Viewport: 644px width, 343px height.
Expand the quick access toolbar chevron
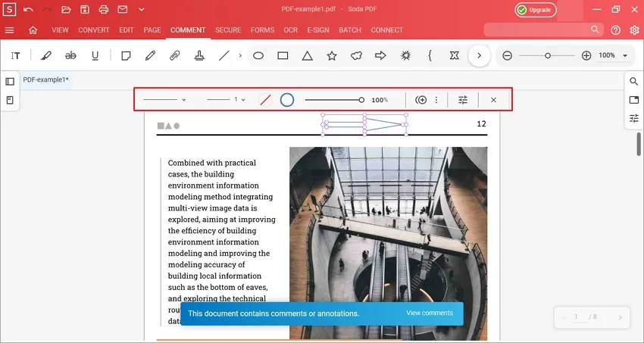141,9
